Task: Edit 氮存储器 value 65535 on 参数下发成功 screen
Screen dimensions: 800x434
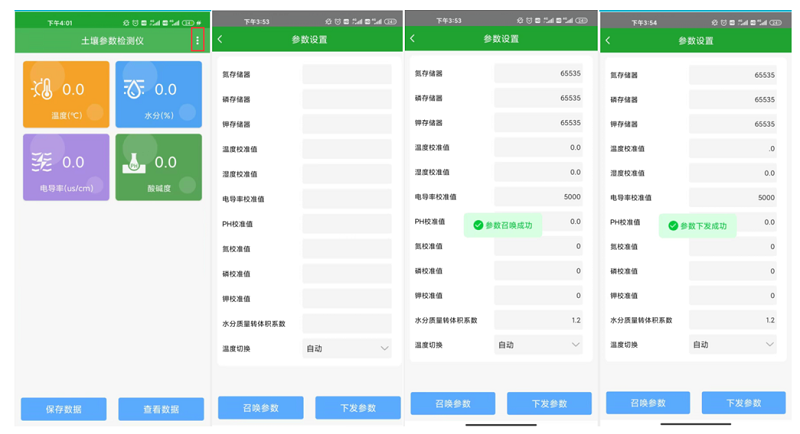Action: [733, 75]
